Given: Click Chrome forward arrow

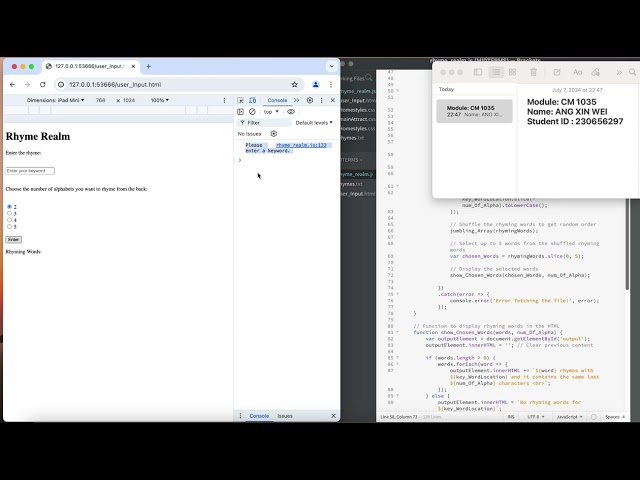Looking at the screenshot, I should [27, 84].
